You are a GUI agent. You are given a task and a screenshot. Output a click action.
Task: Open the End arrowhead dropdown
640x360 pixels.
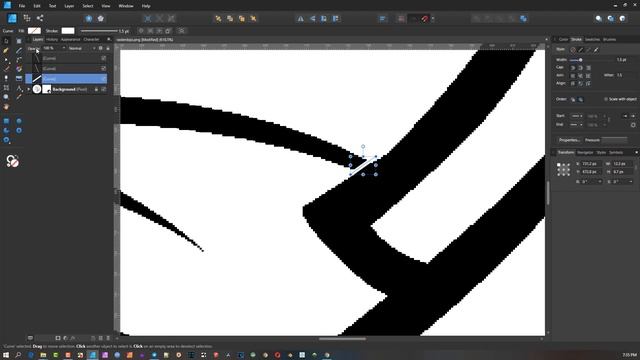[576, 124]
